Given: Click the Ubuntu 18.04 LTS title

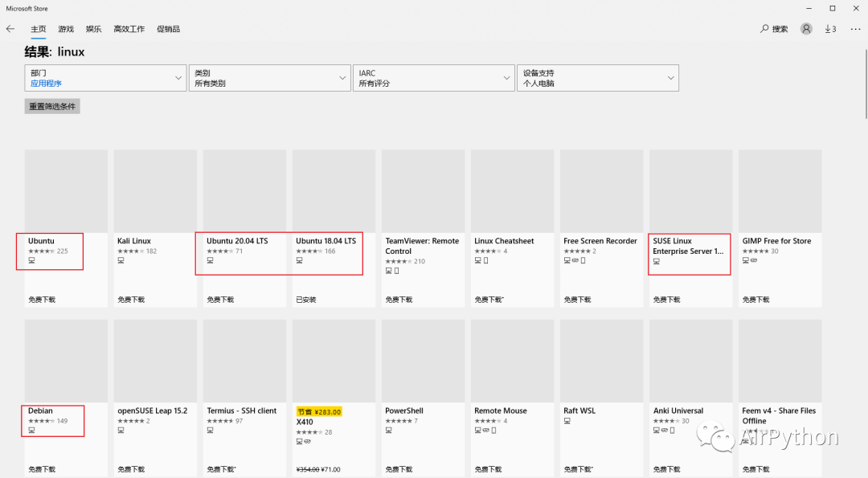Looking at the screenshot, I should [x=325, y=241].
